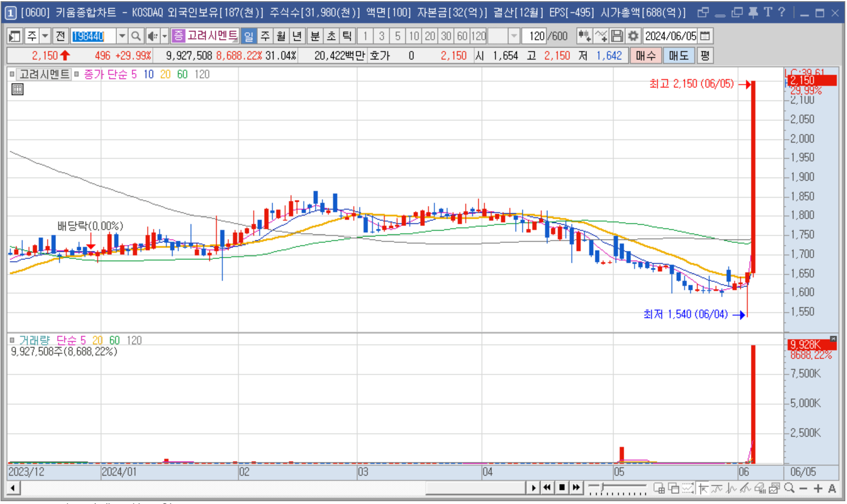This screenshot has height=504, width=847.
Task: Click the A text auto-scale icon
Action: [x=832, y=488]
